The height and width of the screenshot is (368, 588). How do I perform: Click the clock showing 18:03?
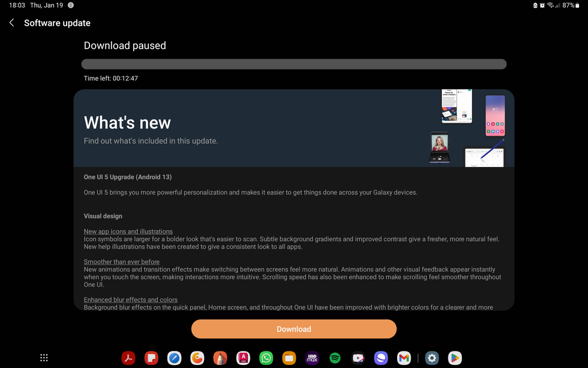[17, 5]
